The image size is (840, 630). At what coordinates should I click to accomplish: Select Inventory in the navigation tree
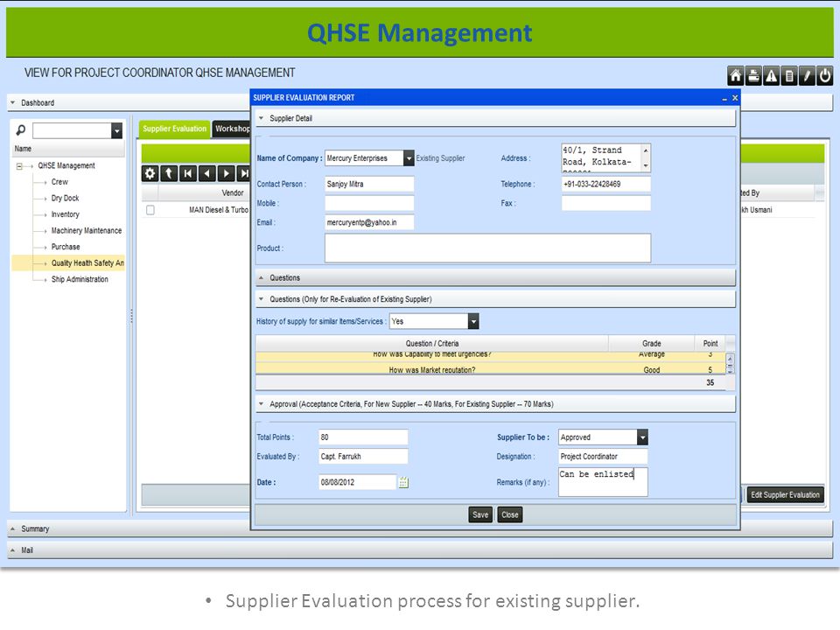click(x=65, y=214)
